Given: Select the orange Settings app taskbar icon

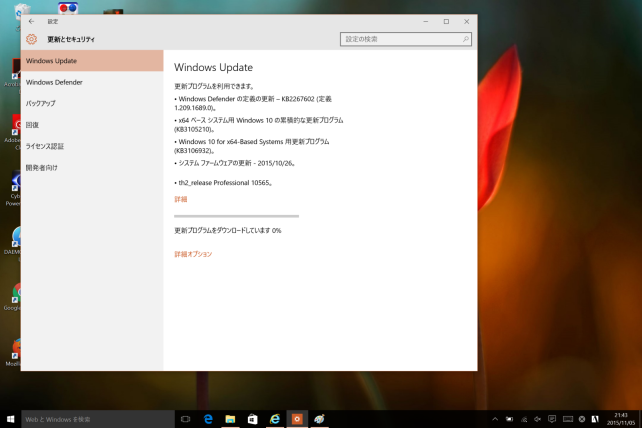Looking at the screenshot, I should pyautogui.click(x=297, y=419).
